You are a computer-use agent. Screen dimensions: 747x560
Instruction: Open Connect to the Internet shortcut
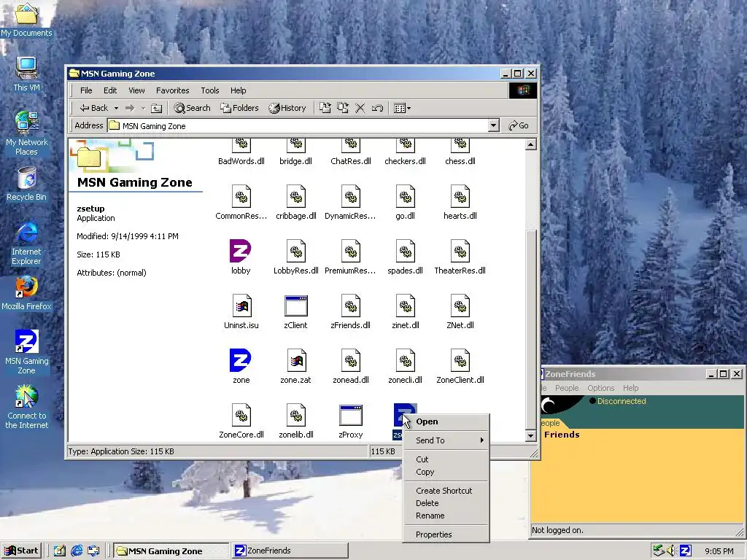27,406
